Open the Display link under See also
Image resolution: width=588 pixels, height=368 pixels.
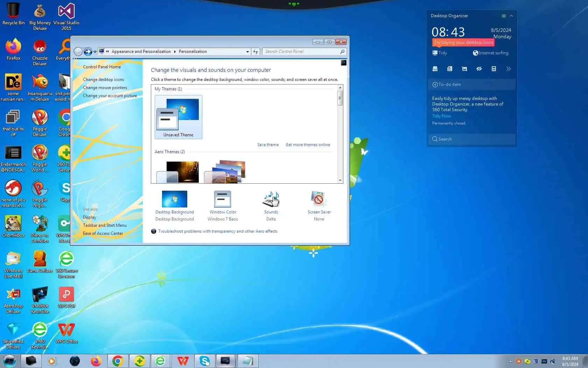[x=90, y=217]
